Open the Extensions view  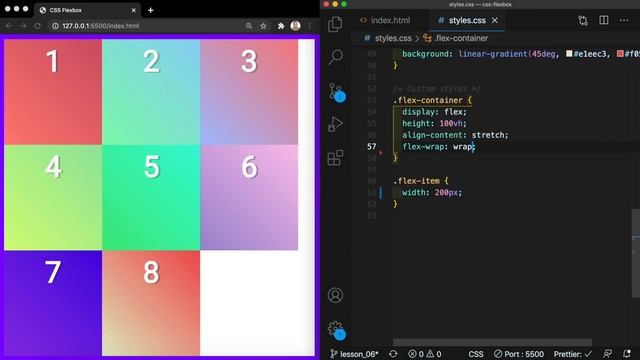coord(336,158)
